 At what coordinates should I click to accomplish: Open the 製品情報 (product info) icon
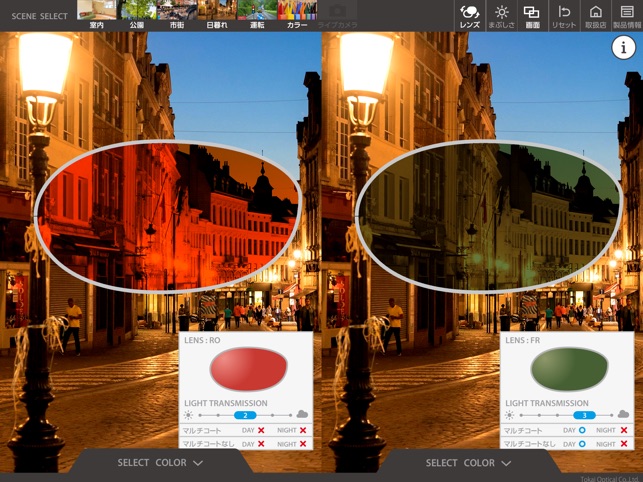[x=626, y=15]
